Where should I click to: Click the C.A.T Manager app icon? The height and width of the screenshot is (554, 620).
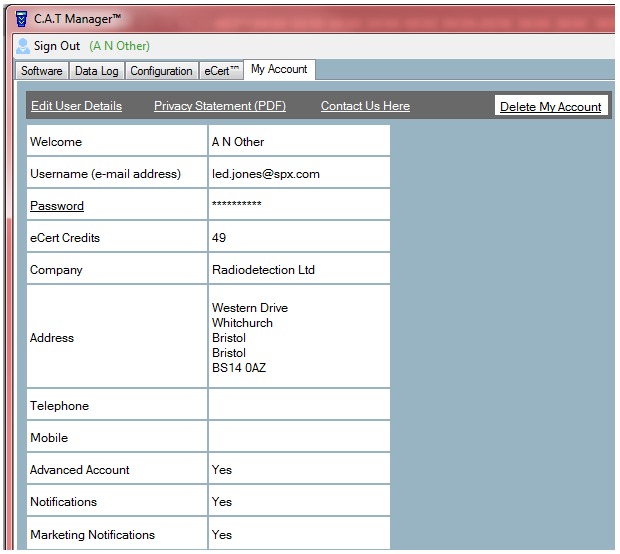(21, 19)
